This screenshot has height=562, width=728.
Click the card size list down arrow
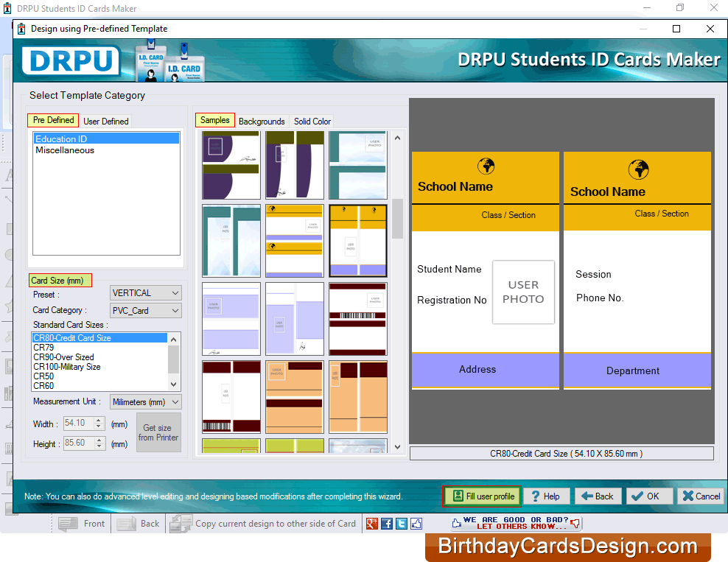(174, 384)
